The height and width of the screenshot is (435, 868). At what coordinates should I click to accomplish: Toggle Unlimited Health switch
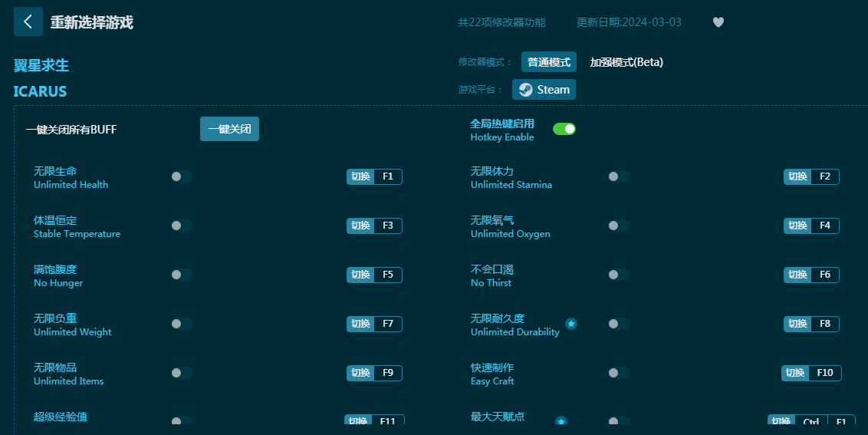pyautogui.click(x=182, y=176)
